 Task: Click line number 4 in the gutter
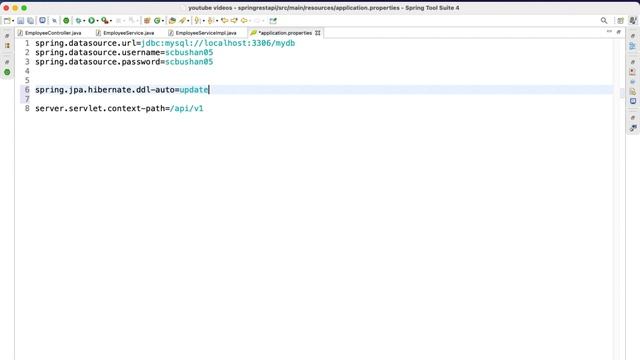pyautogui.click(x=27, y=71)
